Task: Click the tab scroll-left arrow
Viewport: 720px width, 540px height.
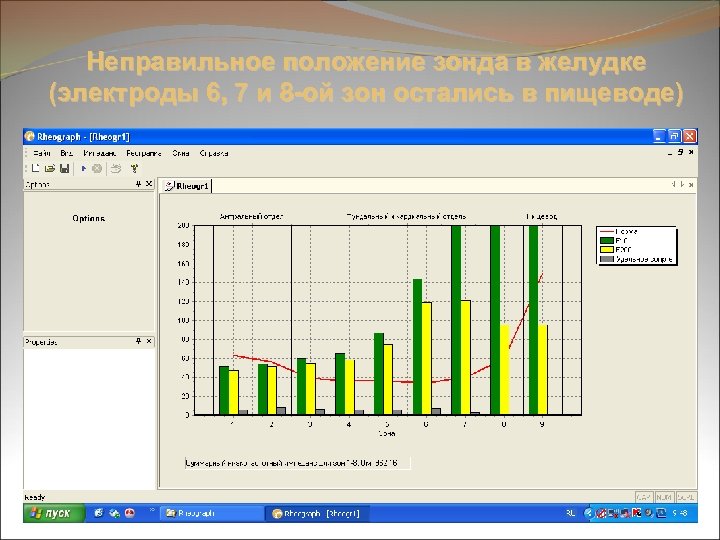Action: click(x=674, y=185)
